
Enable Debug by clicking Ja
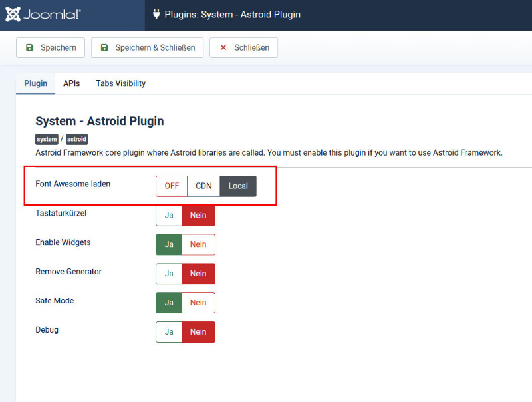pyautogui.click(x=169, y=332)
